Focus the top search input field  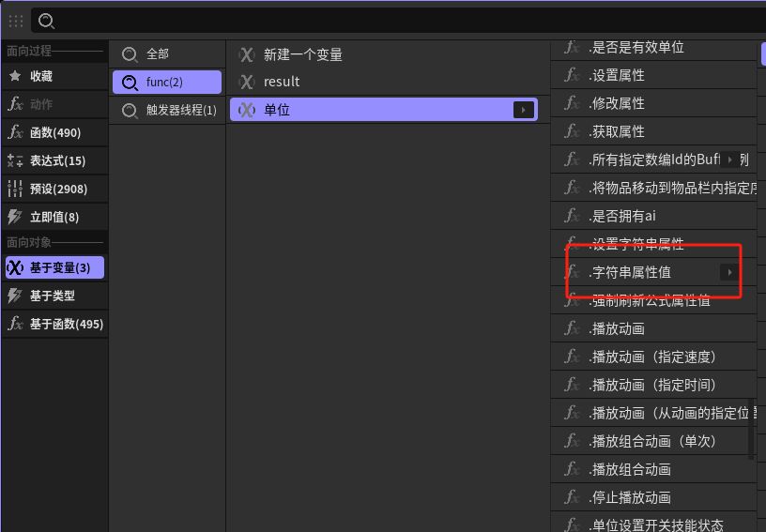pos(398,21)
